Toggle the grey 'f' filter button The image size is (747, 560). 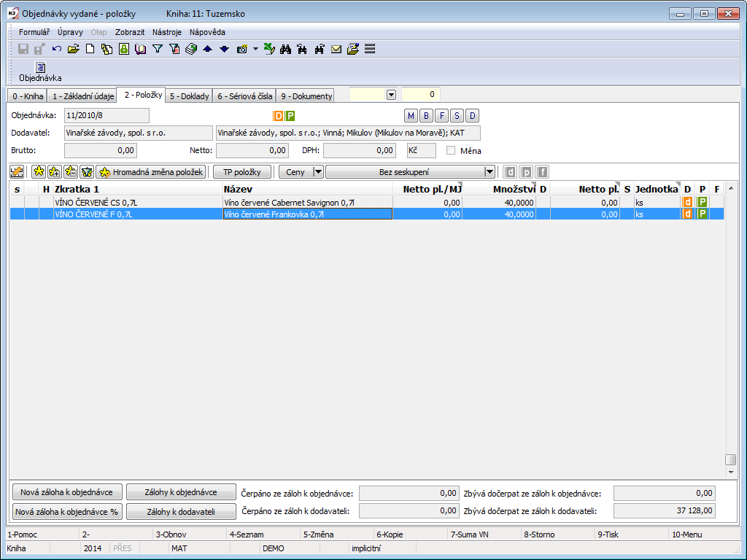(x=542, y=172)
